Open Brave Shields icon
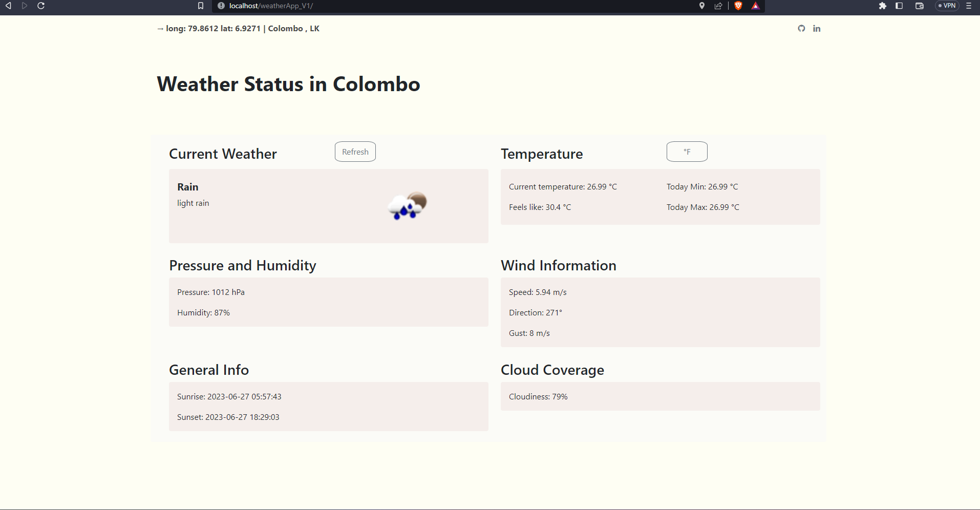The width and height of the screenshot is (980, 510). pyautogui.click(x=738, y=6)
